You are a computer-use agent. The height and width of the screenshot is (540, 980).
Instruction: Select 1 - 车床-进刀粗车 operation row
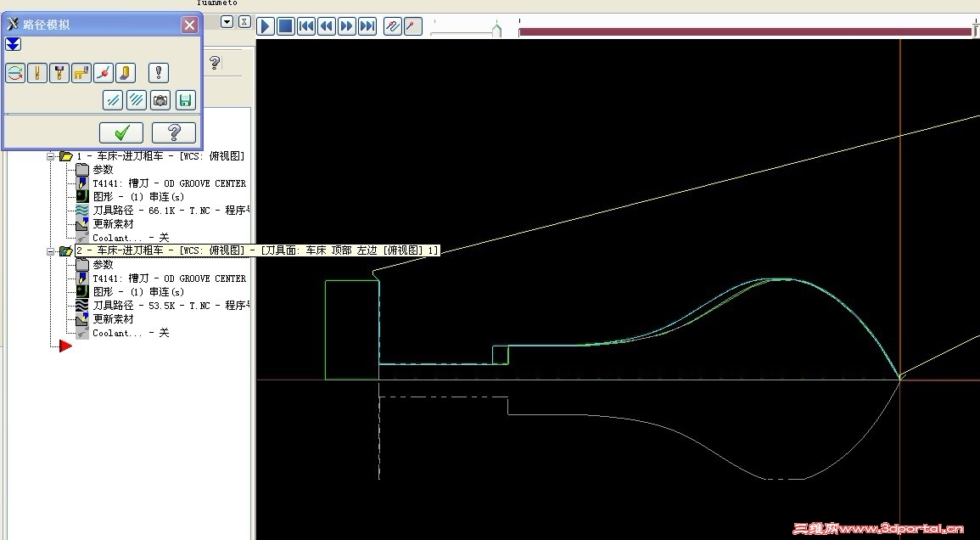(160, 156)
